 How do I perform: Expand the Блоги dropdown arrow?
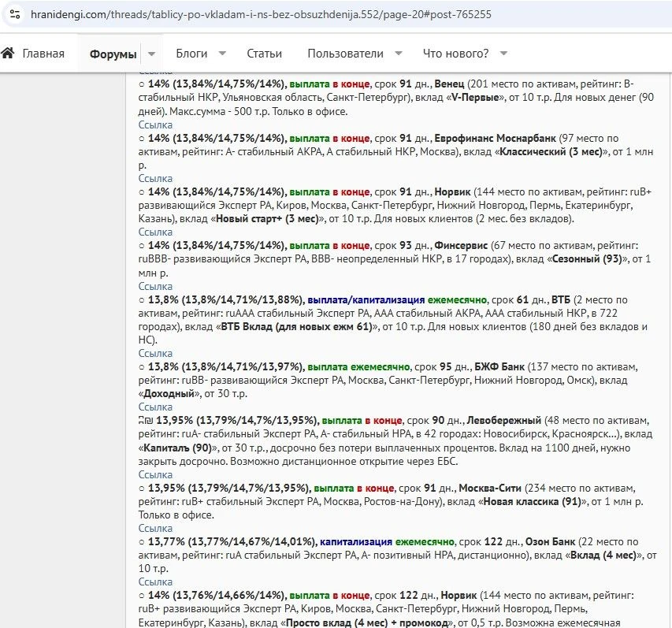(222, 54)
